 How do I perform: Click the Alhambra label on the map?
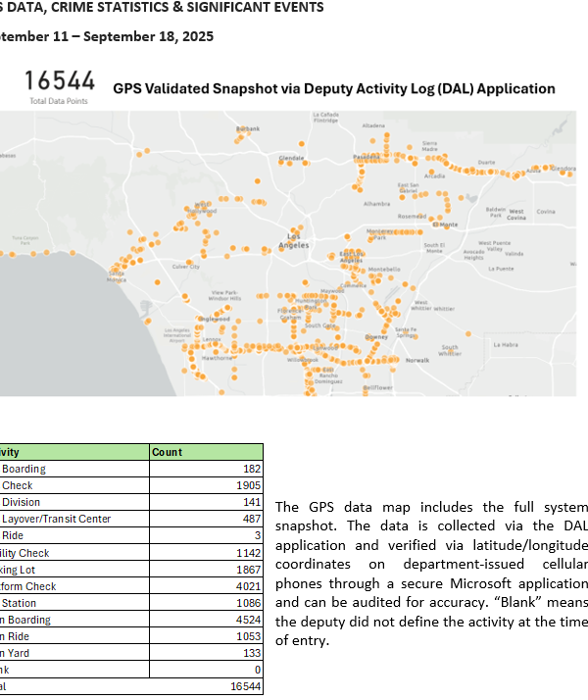376,204
